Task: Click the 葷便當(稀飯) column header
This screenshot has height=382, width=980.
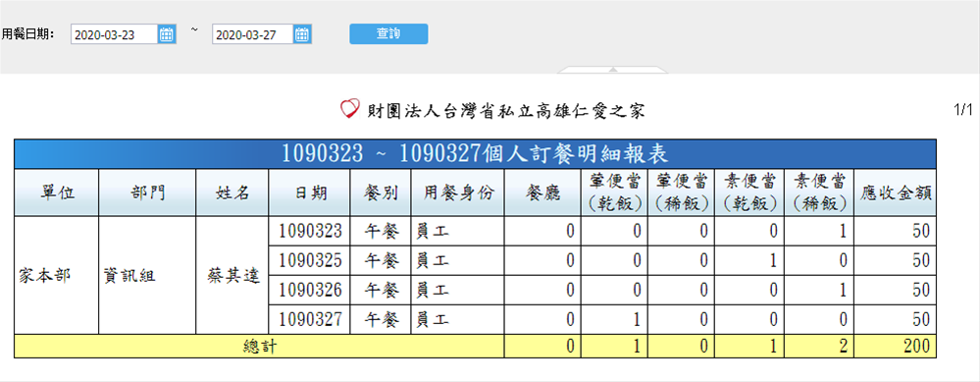Action: point(681,192)
